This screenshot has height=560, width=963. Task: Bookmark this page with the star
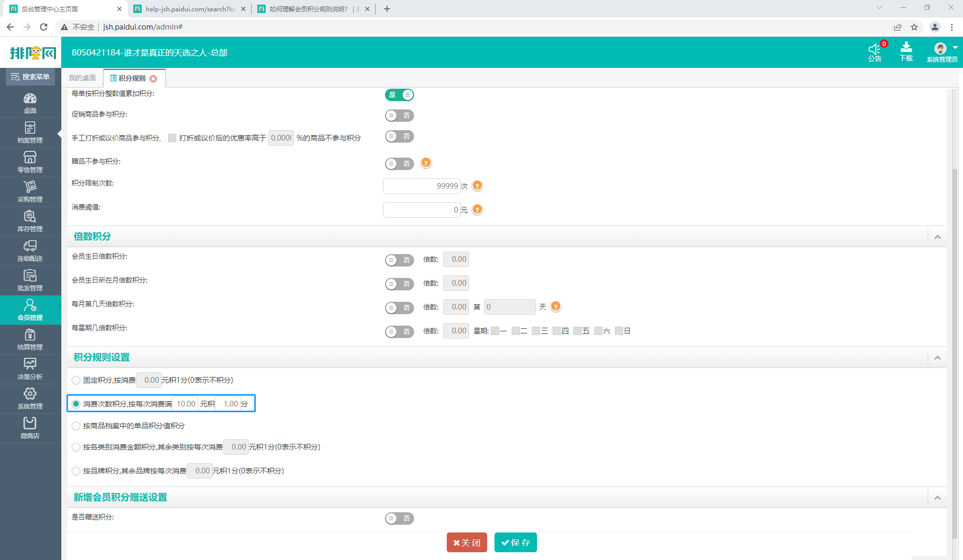tap(914, 27)
